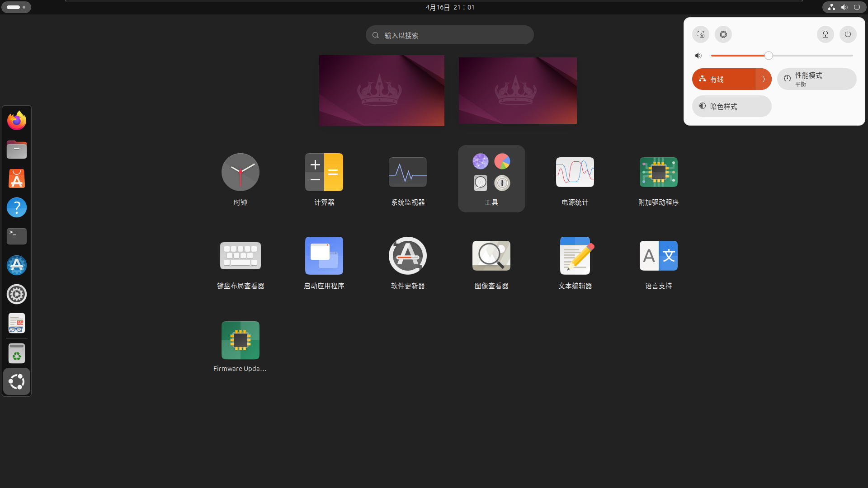Viewport: 868px width, 488px height.
Task: Open the Utilities (工具) app folder
Action: [x=491, y=178]
